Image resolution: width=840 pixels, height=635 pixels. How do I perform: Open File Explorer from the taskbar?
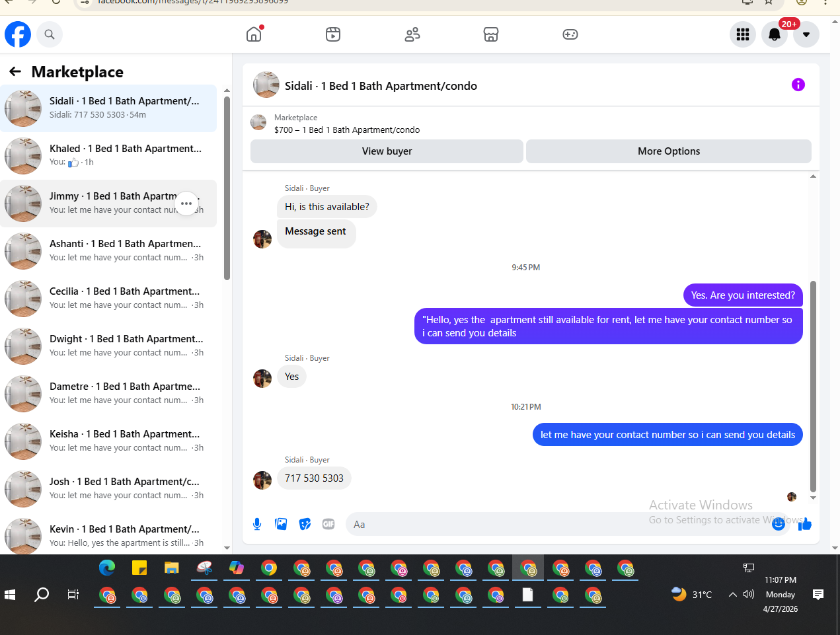pyautogui.click(x=172, y=568)
